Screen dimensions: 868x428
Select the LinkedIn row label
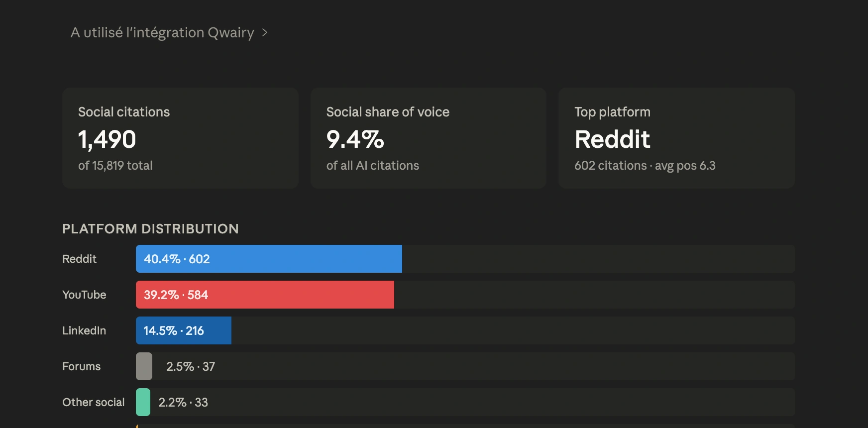point(84,330)
